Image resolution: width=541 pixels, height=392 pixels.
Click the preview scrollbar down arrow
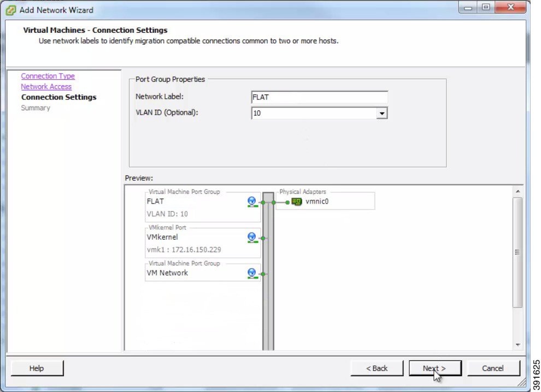click(518, 345)
